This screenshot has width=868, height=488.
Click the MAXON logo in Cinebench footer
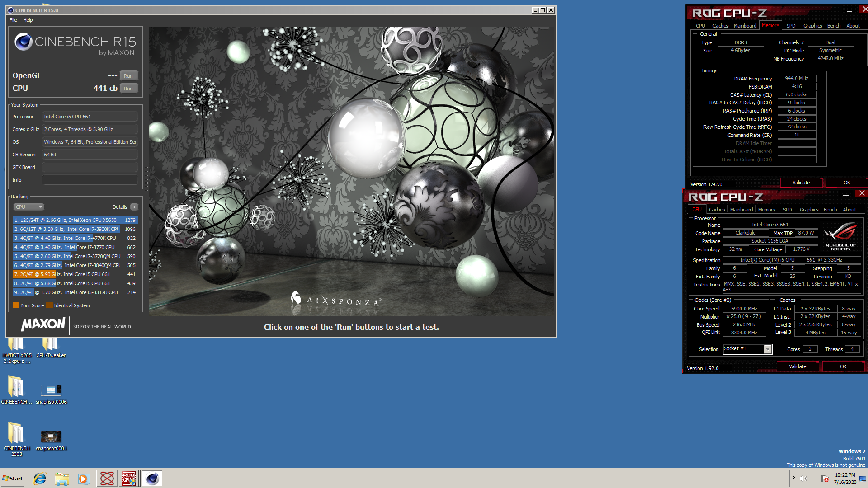click(x=43, y=324)
